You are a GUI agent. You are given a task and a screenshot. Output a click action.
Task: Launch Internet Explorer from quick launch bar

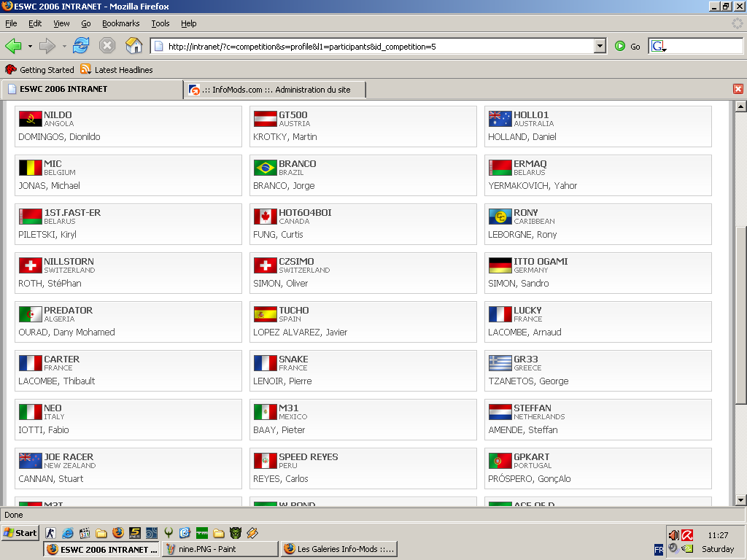68,533
